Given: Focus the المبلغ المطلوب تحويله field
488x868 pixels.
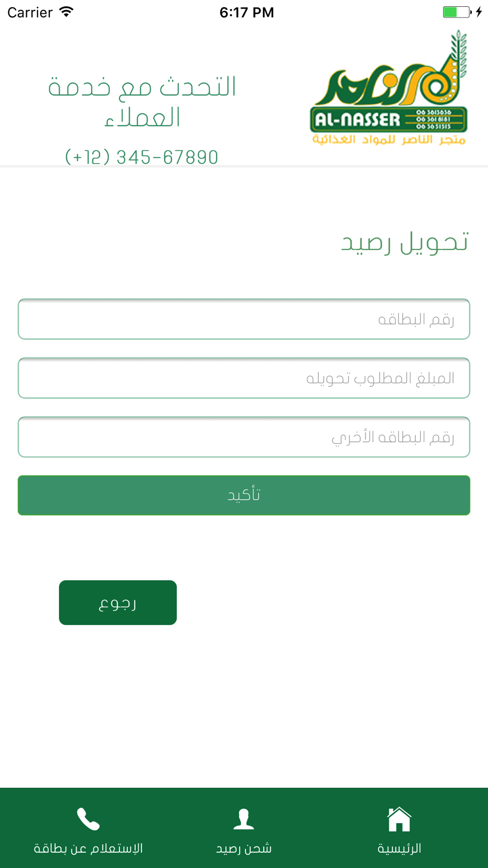Looking at the screenshot, I should click(x=244, y=378).
